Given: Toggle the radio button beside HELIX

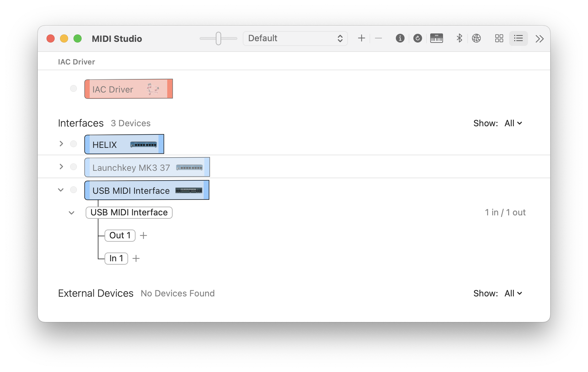Looking at the screenshot, I should pos(73,144).
